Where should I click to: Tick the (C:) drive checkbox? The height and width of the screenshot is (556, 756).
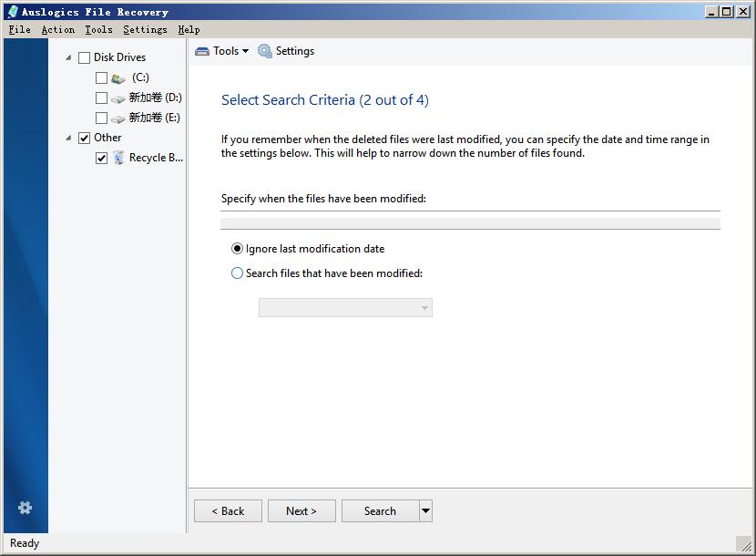[101, 77]
